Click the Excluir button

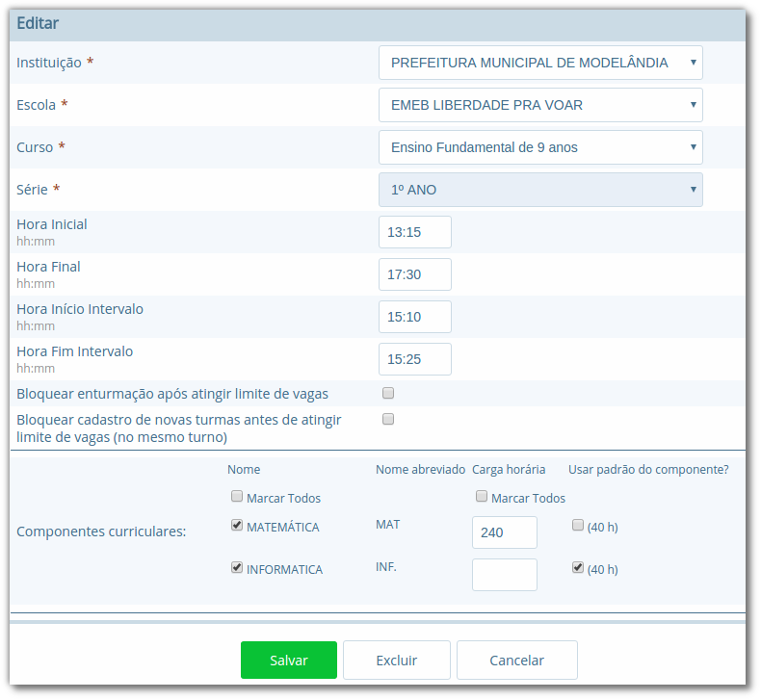pyautogui.click(x=396, y=661)
